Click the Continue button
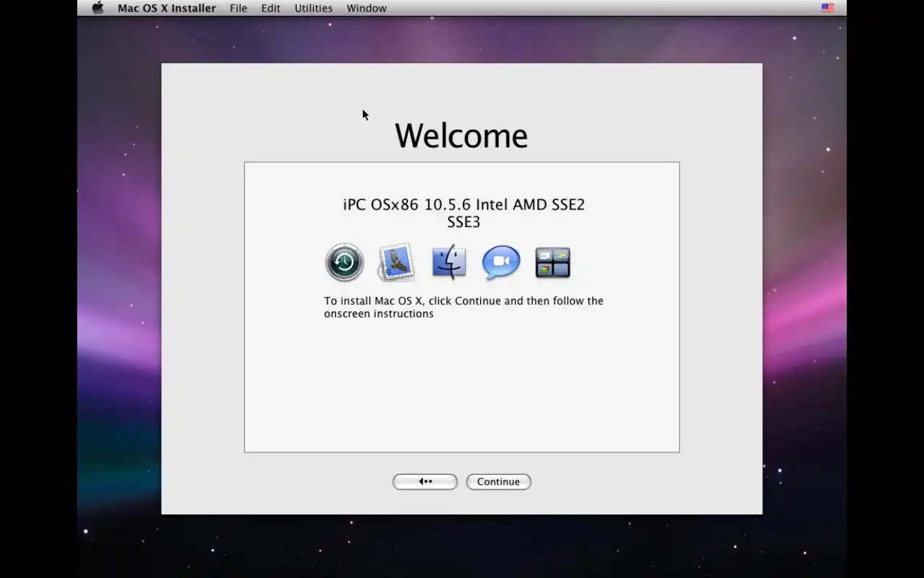This screenshot has height=578, width=924. click(x=499, y=482)
